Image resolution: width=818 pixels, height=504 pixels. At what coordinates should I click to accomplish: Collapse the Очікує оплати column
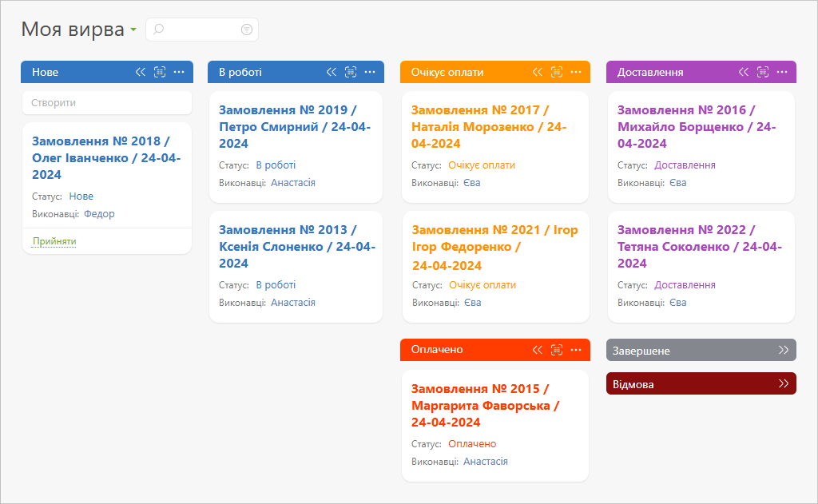pyautogui.click(x=538, y=72)
